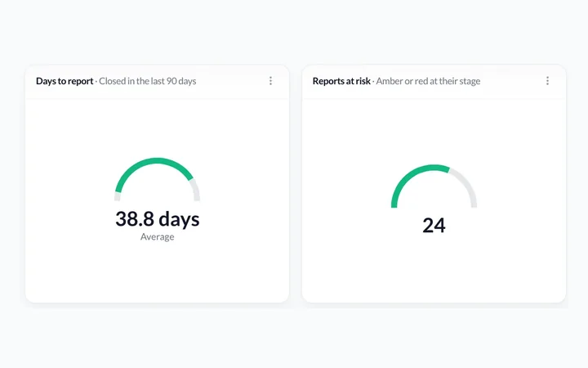Click the 24 reports at risk value
This screenshot has width=588, height=368.
434,226
